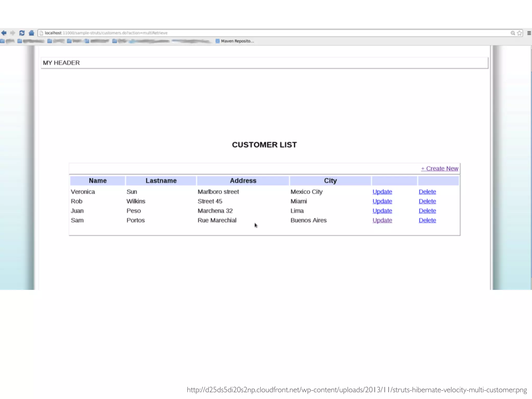Screen dimensions: 532x399
Task: Open the Maven Repository bookmark
Action: pyautogui.click(x=235, y=41)
